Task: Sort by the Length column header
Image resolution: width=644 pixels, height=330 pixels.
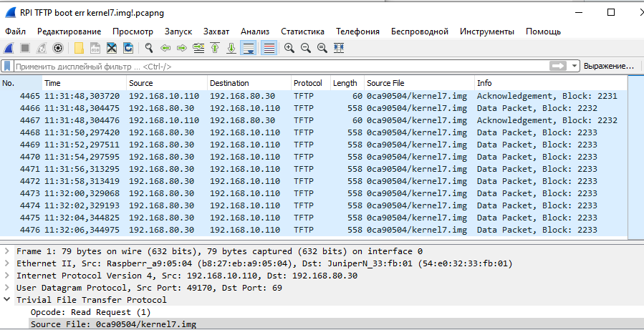Action: (x=347, y=83)
